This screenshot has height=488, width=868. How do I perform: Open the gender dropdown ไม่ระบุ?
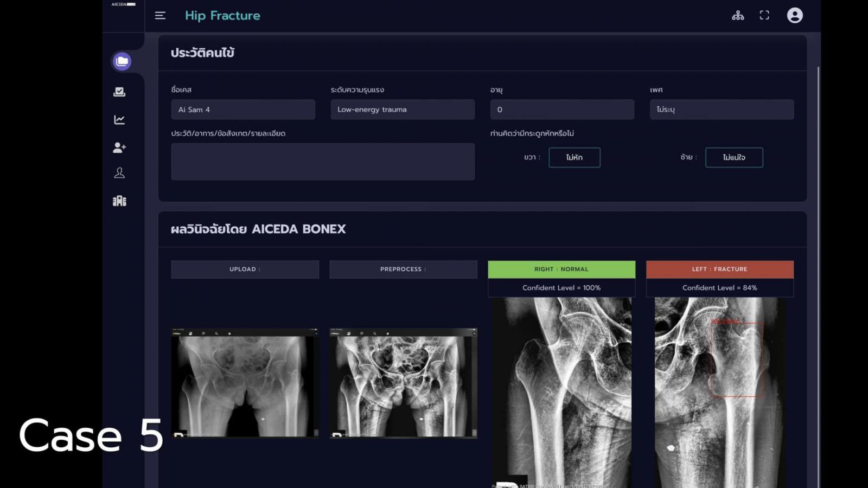point(722,110)
